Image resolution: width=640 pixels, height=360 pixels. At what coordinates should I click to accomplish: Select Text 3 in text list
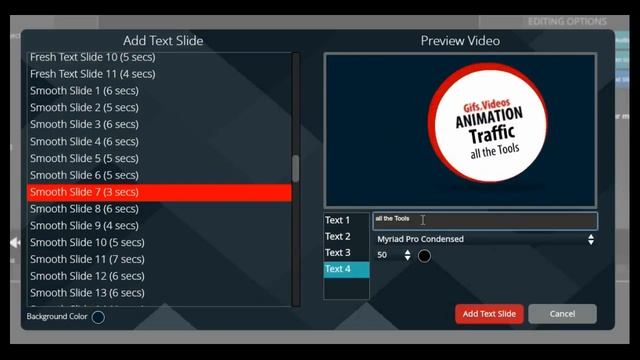coord(346,253)
